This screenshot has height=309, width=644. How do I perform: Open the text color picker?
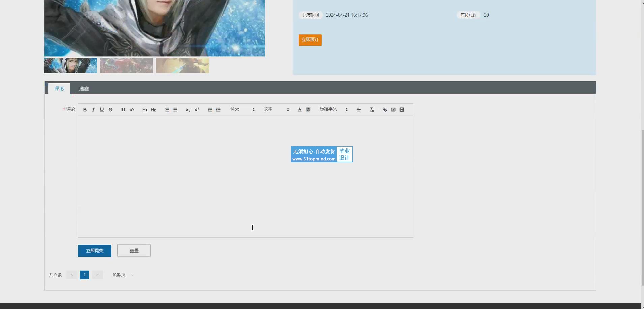click(x=300, y=110)
